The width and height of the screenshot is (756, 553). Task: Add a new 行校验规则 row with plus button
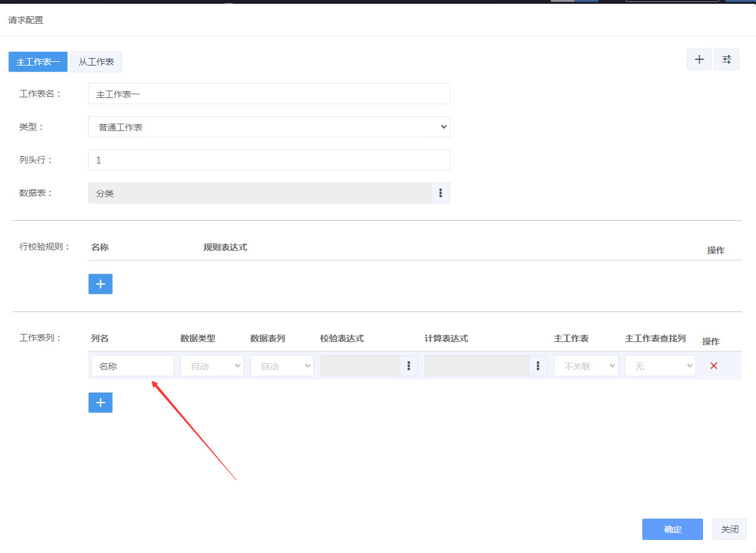pyautogui.click(x=101, y=284)
